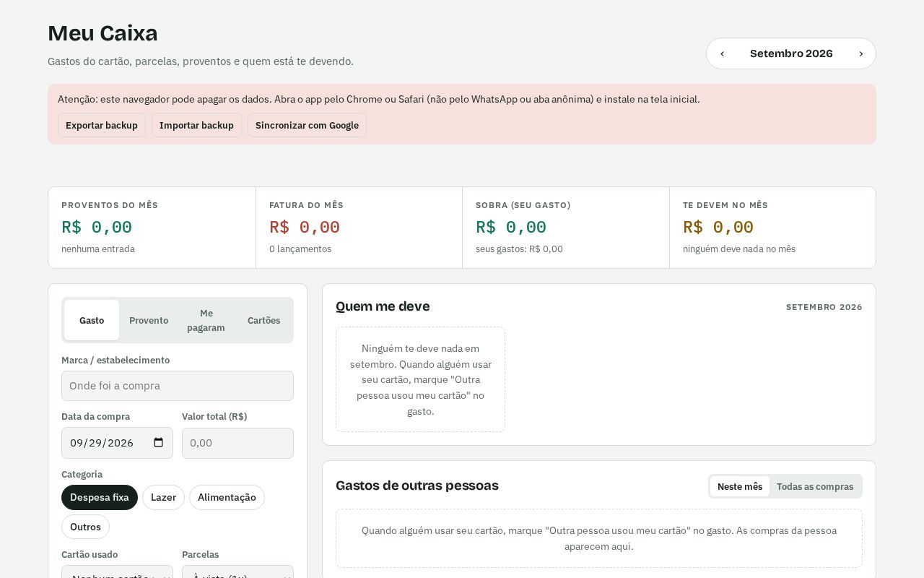Open the Cartão usado dropdown

pos(117,572)
